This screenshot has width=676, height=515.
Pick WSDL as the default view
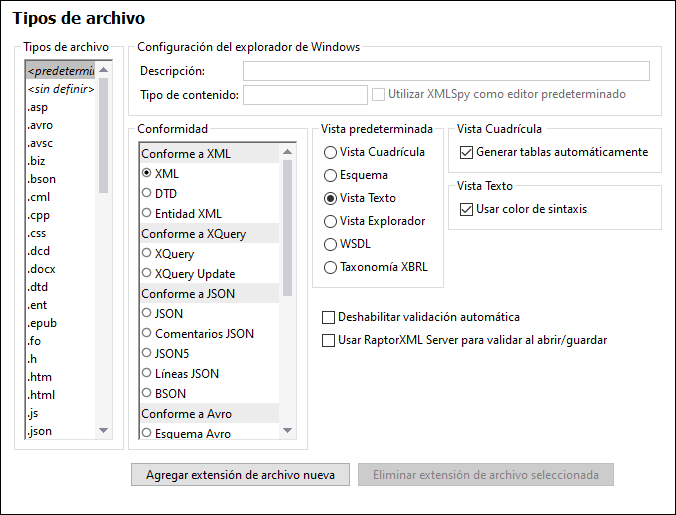pyautogui.click(x=331, y=244)
